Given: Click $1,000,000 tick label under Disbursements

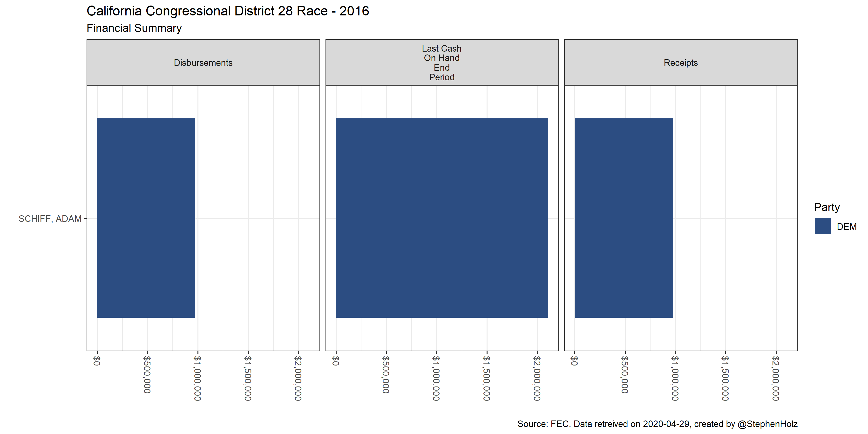Looking at the screenshot, I should (x=198, y=378).
